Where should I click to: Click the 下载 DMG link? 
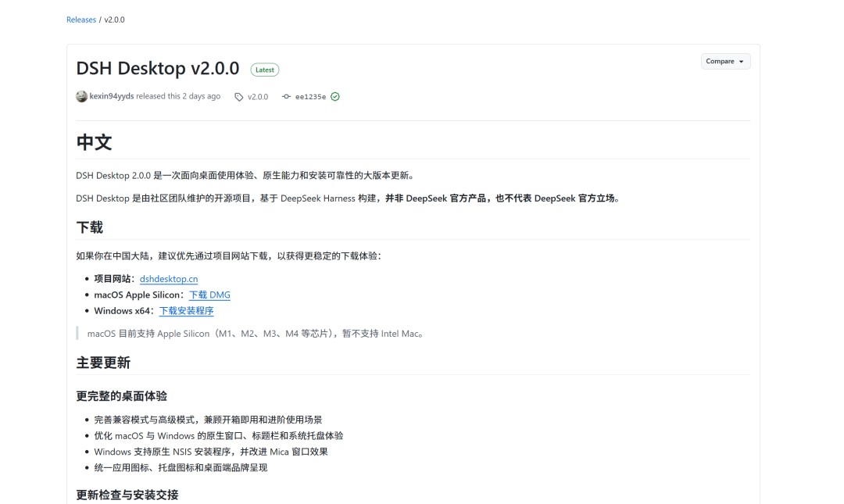point(210,295)
